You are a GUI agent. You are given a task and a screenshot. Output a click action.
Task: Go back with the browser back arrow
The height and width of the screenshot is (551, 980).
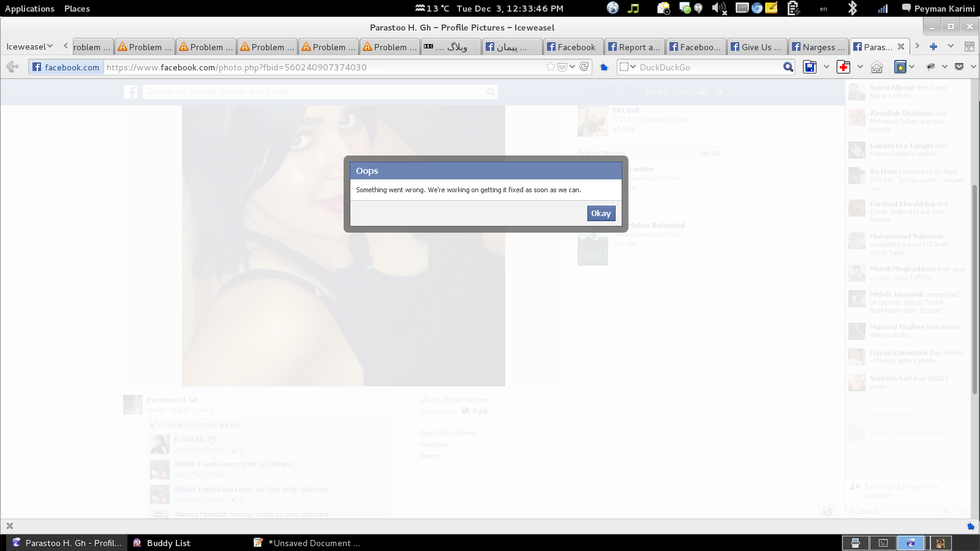[12, 67]
